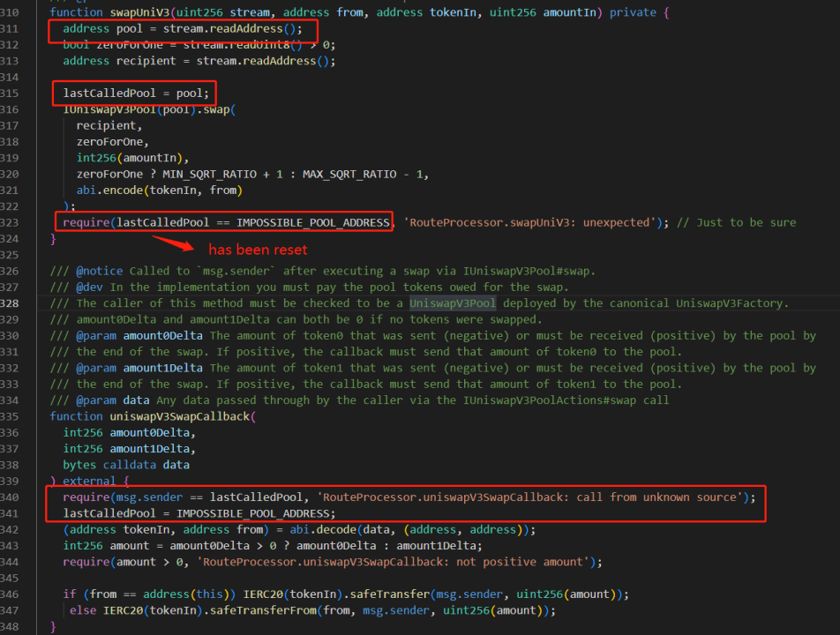
Task: Click 'lastCalledPool = IMPOSSIBLE_POOL_ADDRESS;' on line 341
Action: click(199, 513)
